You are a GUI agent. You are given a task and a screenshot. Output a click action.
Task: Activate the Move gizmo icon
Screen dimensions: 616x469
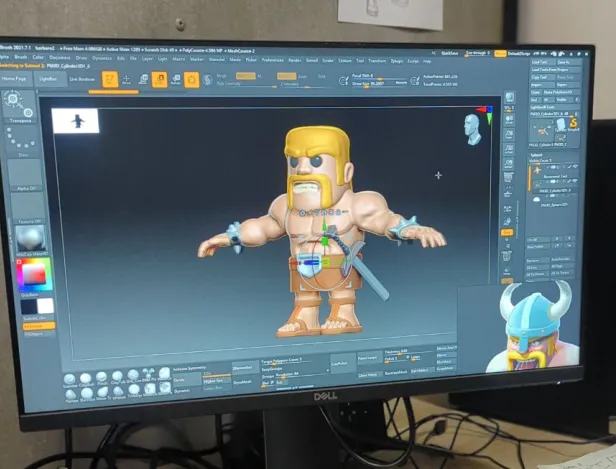tap(143, 79)
